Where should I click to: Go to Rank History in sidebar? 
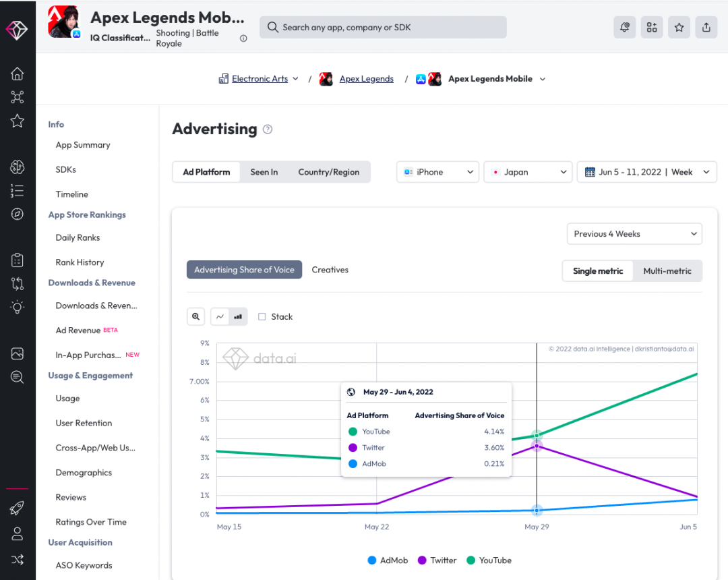80,262
